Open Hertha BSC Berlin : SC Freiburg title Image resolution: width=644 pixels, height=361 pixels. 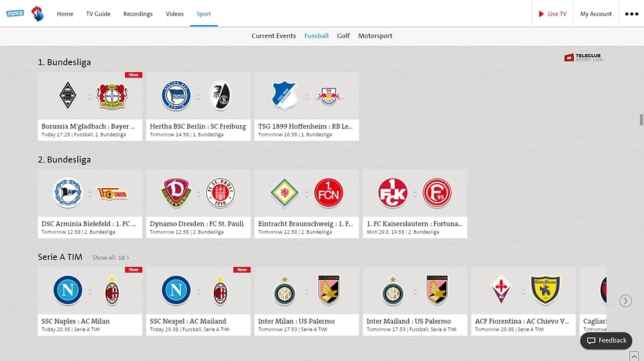point(198,126)
